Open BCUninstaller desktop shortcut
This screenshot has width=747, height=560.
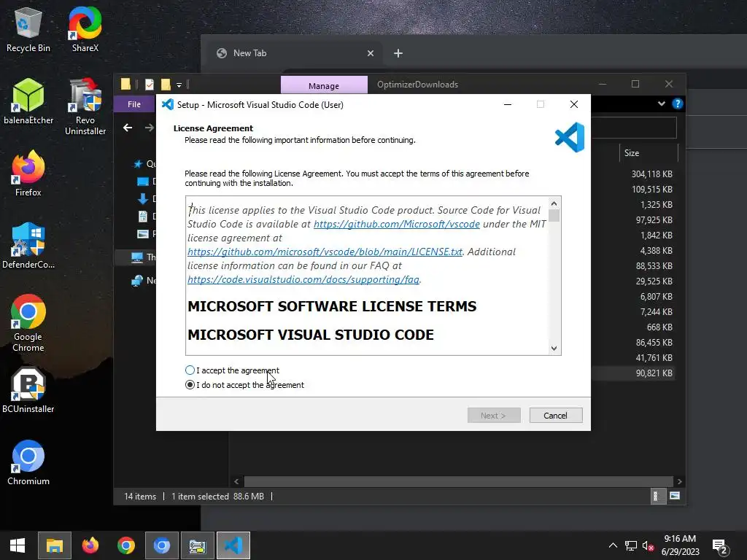[x=28, y=391]
